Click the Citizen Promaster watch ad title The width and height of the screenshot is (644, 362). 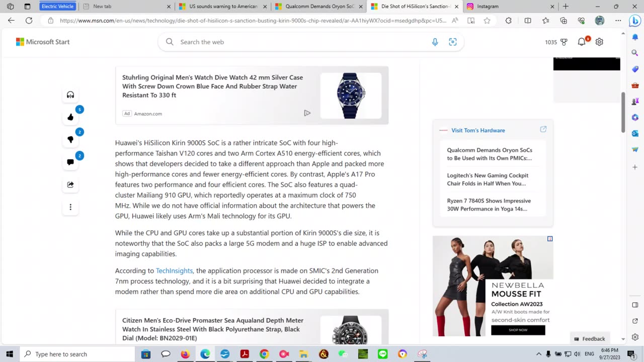tap(213, 329)
